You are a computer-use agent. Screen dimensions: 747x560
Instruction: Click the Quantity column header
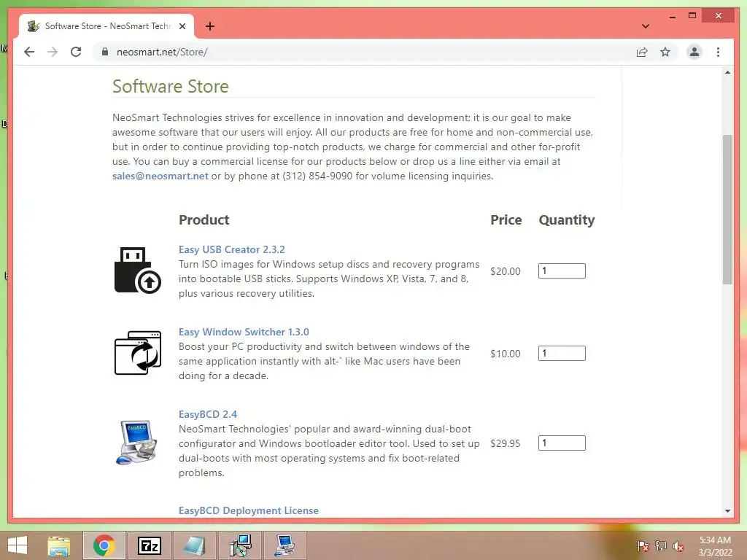[x=566, y=220]
